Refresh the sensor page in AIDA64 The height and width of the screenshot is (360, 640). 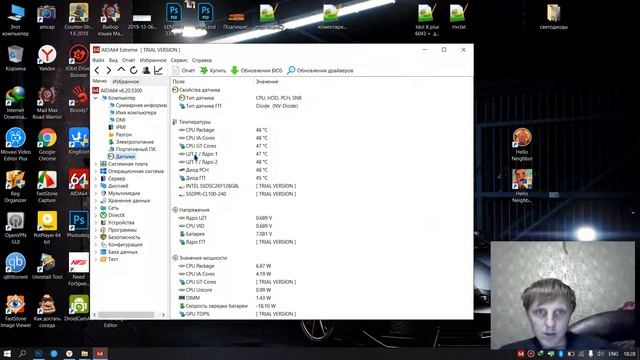[133, 70]
